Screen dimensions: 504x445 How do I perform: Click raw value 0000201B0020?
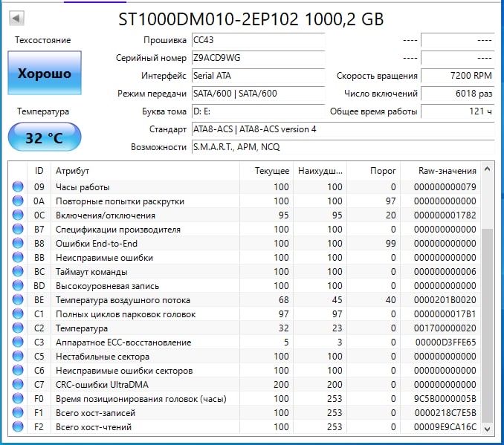(x=445, y=300)
